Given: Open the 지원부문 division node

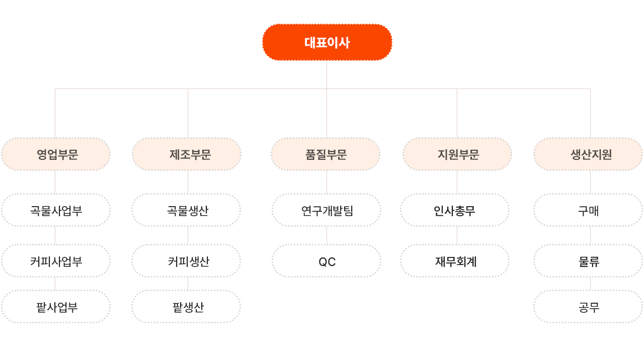Looking at the screenshot, I should coord(457,154).
